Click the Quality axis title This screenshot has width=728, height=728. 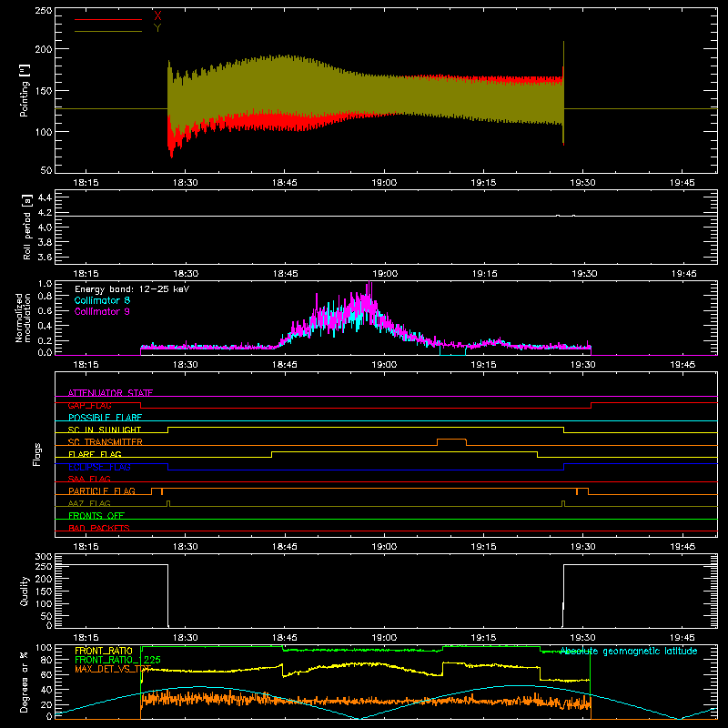(x=25, y=591)
